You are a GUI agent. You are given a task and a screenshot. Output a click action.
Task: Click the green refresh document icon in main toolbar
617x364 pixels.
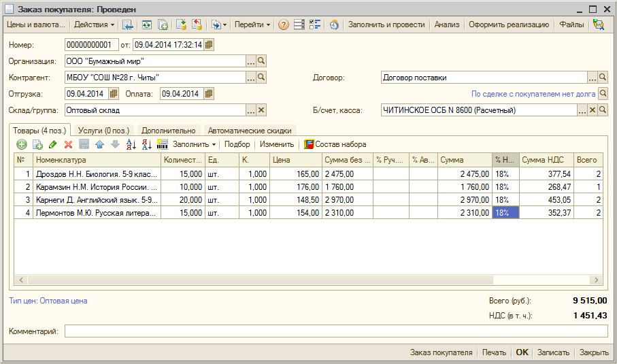(x=147, y=24)
